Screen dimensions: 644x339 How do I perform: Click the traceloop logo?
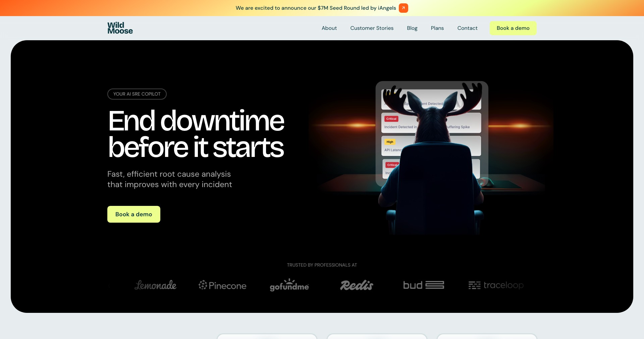pyautogui.click(x=496, y=285)
